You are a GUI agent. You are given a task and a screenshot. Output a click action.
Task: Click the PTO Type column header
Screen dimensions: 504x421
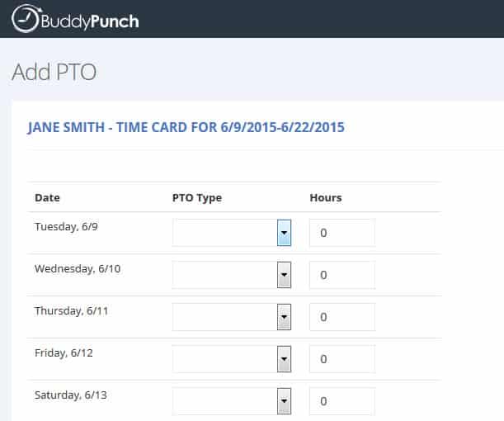coord(197,198)
